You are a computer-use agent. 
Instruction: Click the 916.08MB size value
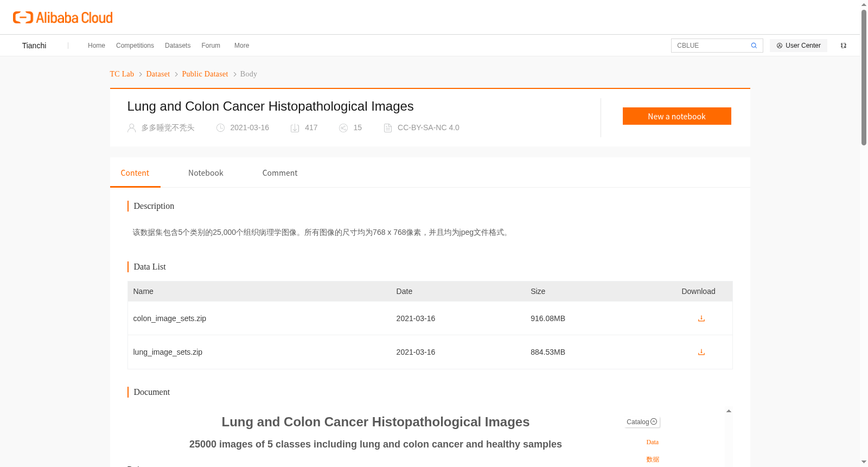[x=548, y=318]
